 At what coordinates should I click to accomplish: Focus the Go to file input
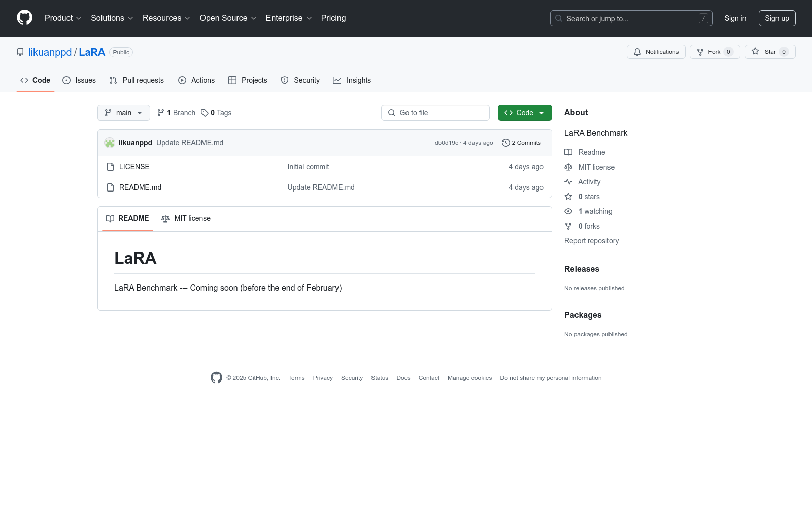coord(435,113)
